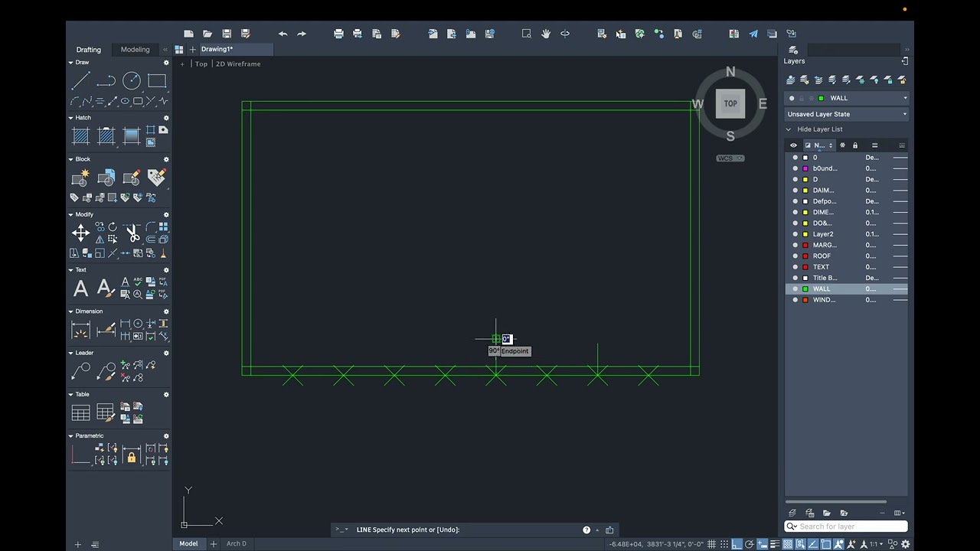Click the magenta color swatch of b0und layer
This screenshot has width=980, height=551.
[805, 168]
